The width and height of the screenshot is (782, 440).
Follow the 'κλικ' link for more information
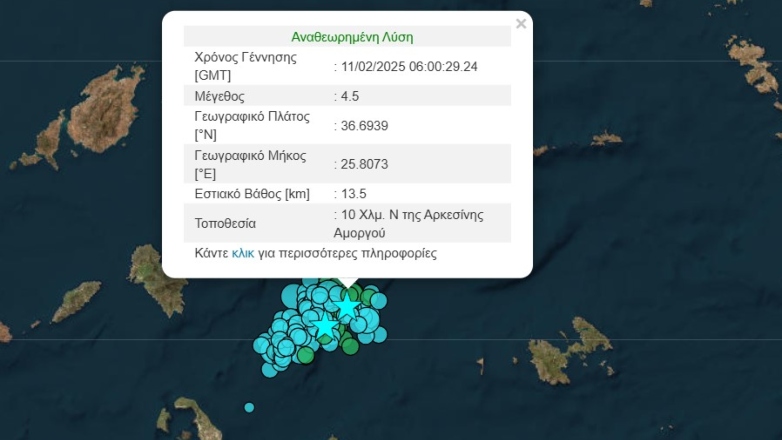(x=243, y=254)
